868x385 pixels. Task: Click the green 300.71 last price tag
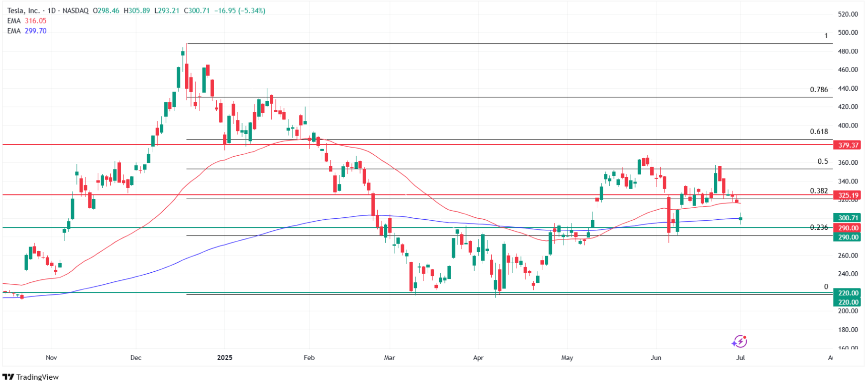847,218
